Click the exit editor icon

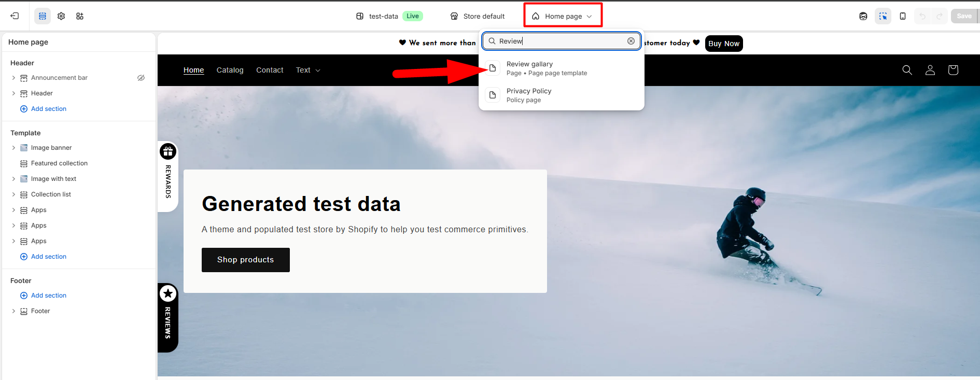(15, 16)
